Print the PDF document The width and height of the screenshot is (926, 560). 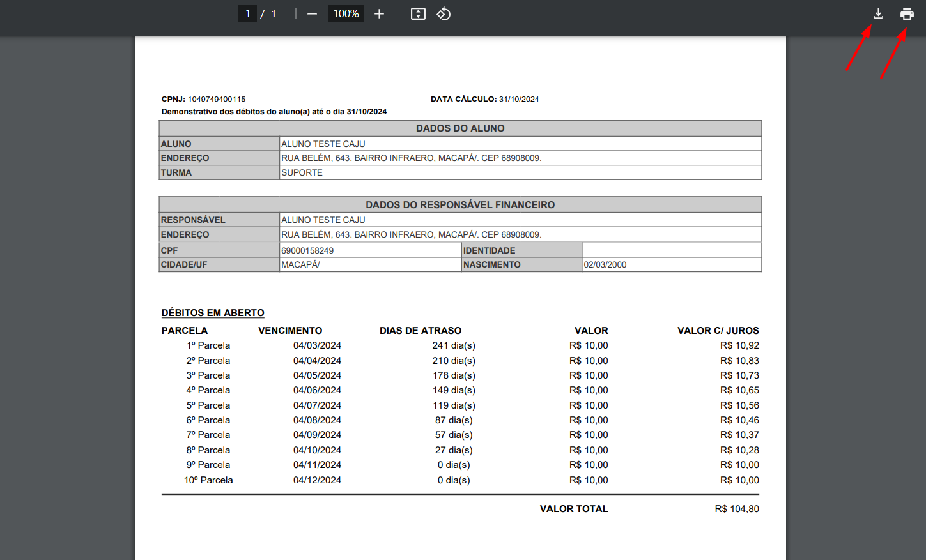click(907, 13)
